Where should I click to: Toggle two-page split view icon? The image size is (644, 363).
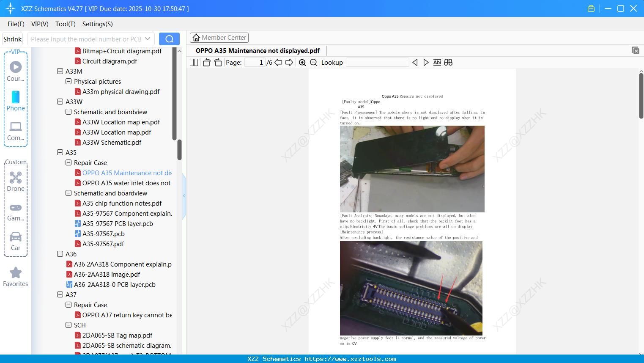point(194,63)
